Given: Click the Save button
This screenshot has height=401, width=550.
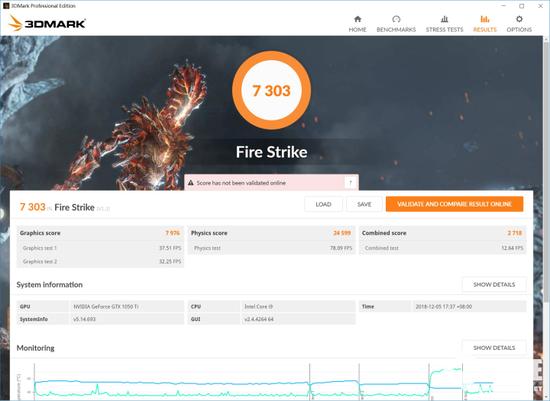Looking at the screenshot, I should (364, 204).
